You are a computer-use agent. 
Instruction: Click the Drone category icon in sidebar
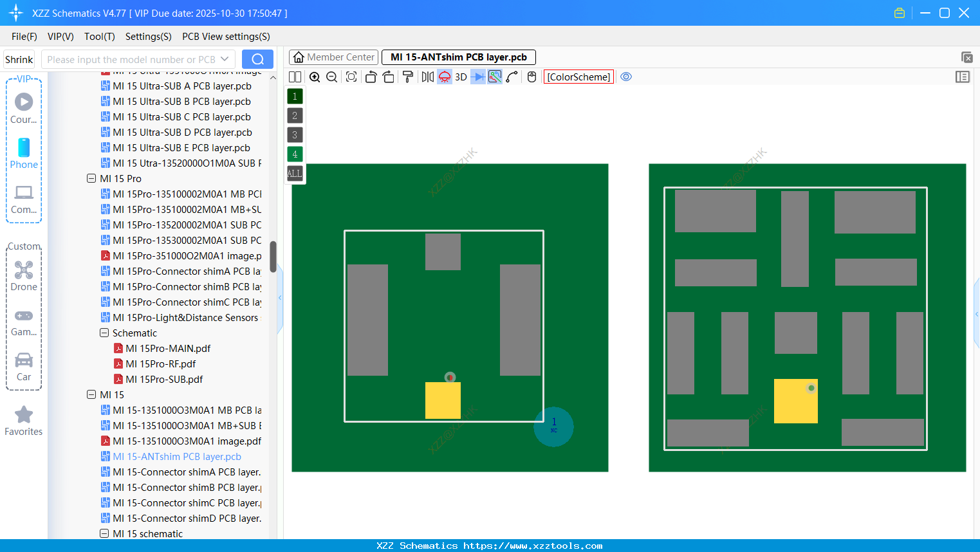(x=23, y=270)
